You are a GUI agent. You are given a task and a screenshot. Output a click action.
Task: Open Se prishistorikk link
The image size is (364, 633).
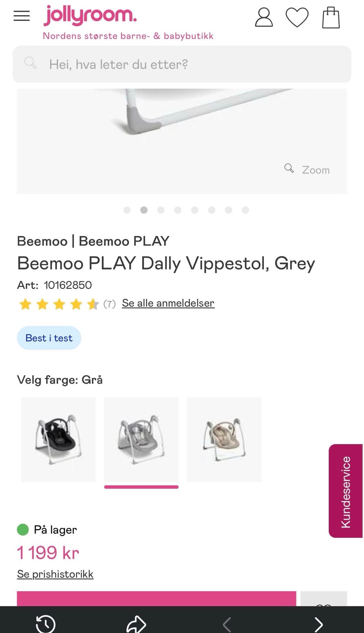click(x=55, y=574)
